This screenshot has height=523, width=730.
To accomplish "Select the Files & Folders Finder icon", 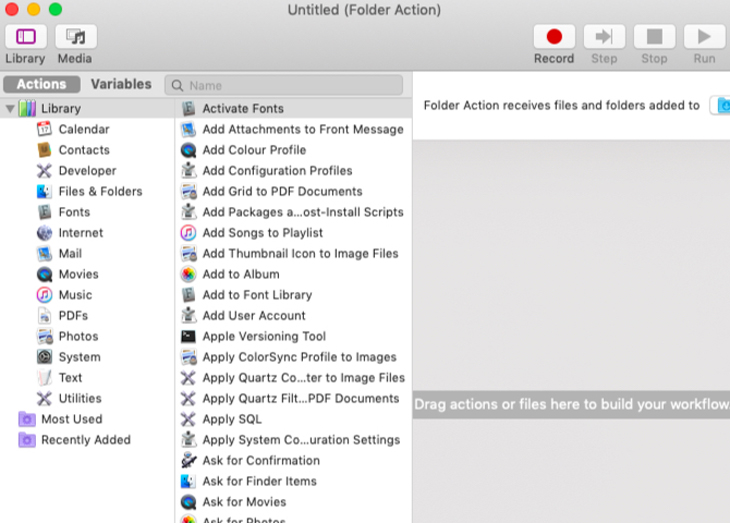I will click(x=44, y=191).
